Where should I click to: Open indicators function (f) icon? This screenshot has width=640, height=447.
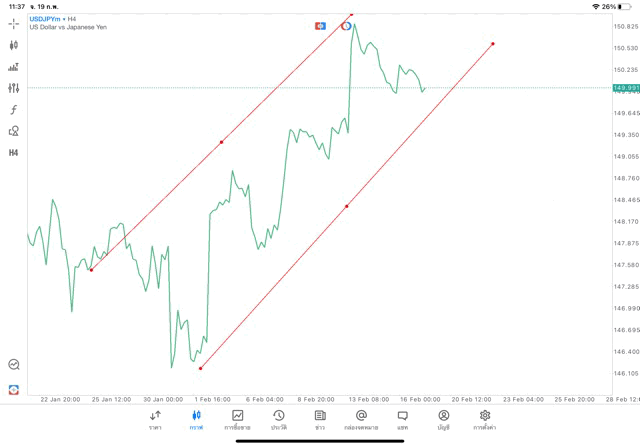tap(13, 110)
